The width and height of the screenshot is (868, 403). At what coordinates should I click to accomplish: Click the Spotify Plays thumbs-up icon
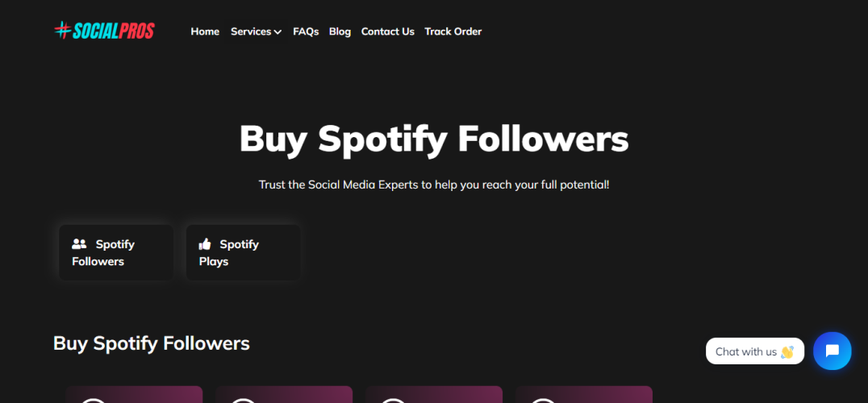205,244
